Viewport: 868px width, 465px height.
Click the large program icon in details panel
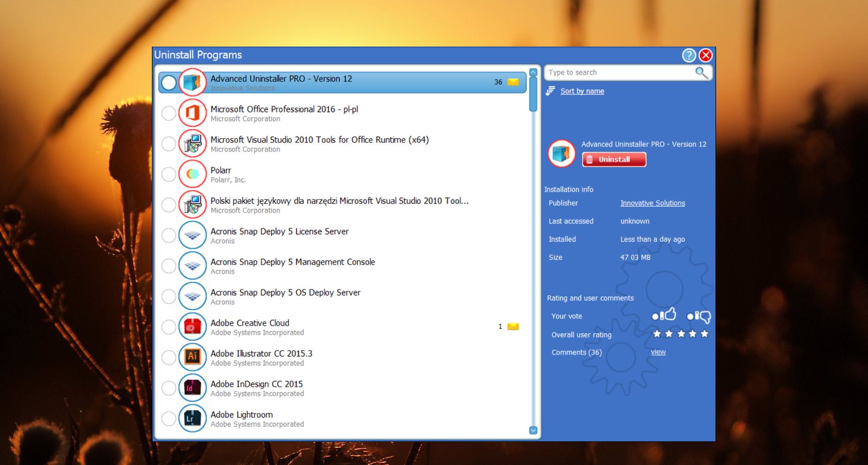(x=561, y=153)
